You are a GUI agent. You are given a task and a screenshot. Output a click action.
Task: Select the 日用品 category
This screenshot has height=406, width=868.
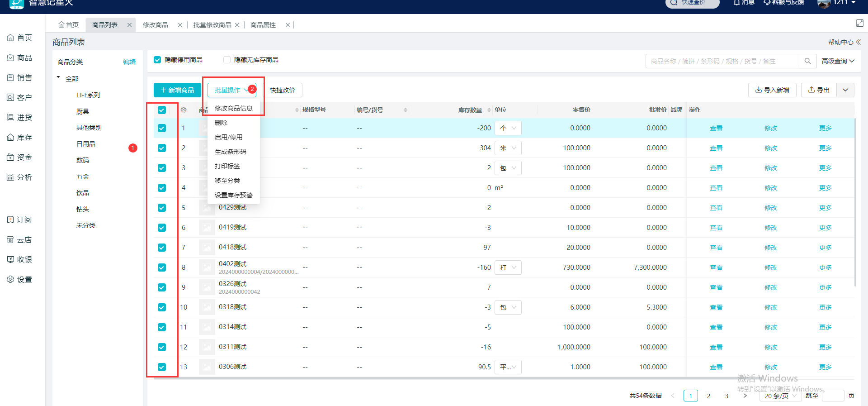click(86, 144)
